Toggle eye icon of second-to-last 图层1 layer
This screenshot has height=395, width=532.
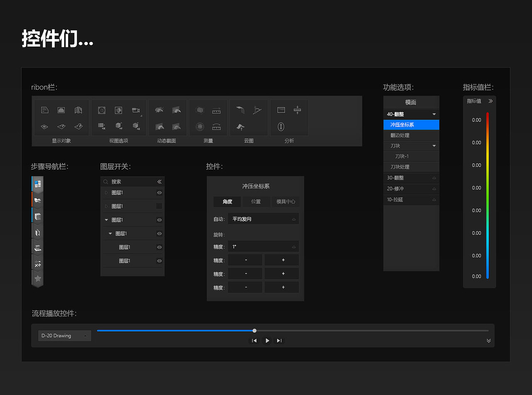pyautogui.click(x=159, y=247)
